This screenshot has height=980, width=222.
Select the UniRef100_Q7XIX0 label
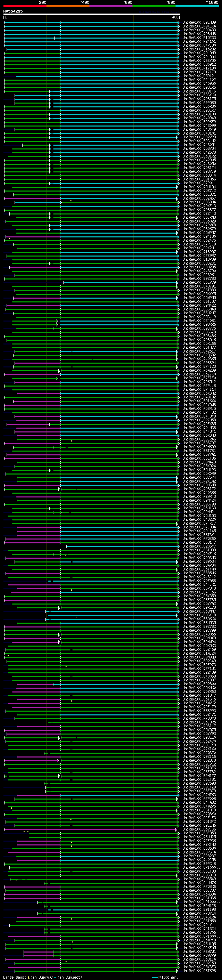199,749
